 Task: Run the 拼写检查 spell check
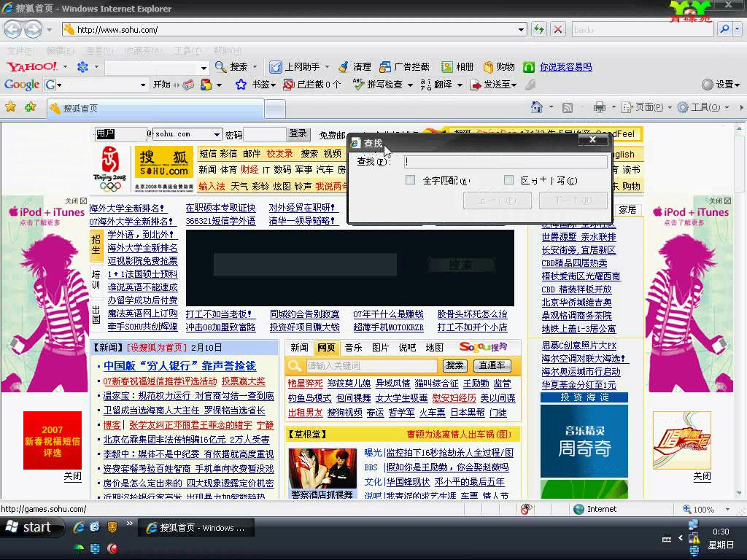click(379, 85)
